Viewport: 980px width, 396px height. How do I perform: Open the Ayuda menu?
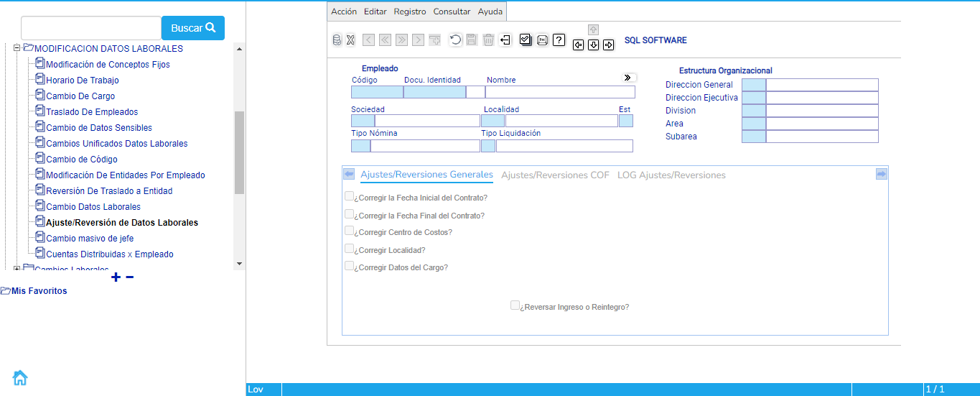490,11
